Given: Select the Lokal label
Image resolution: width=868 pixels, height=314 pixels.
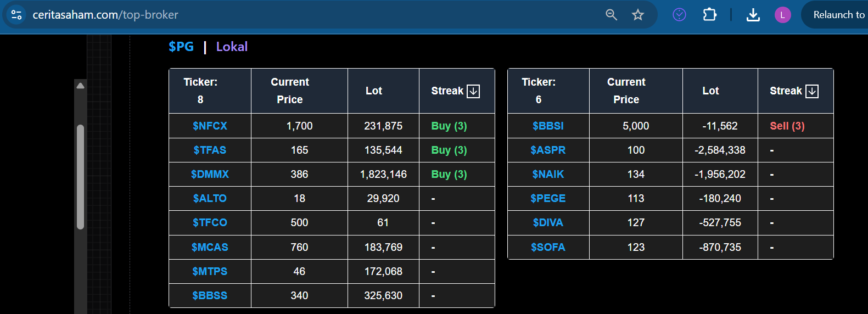Looking at the screenshot, I should click(x=232, y=47).
